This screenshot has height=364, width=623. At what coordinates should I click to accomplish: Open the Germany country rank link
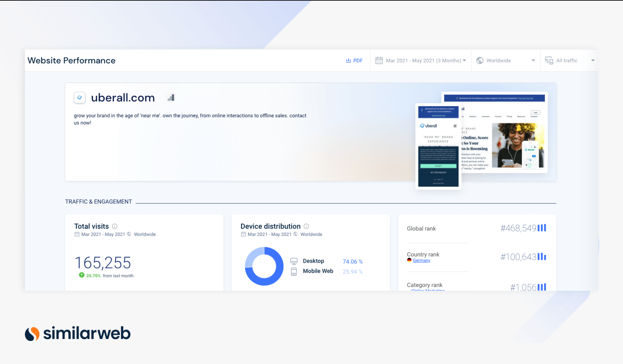(421, 261)
